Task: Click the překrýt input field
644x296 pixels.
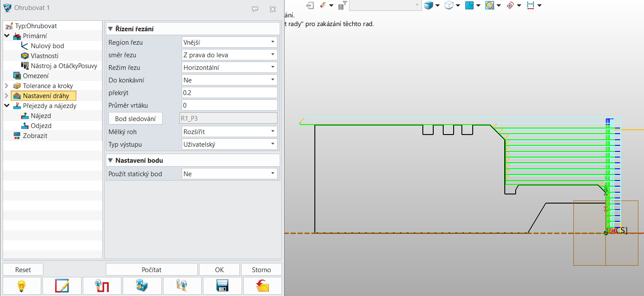Action: [x=229, y=93]
